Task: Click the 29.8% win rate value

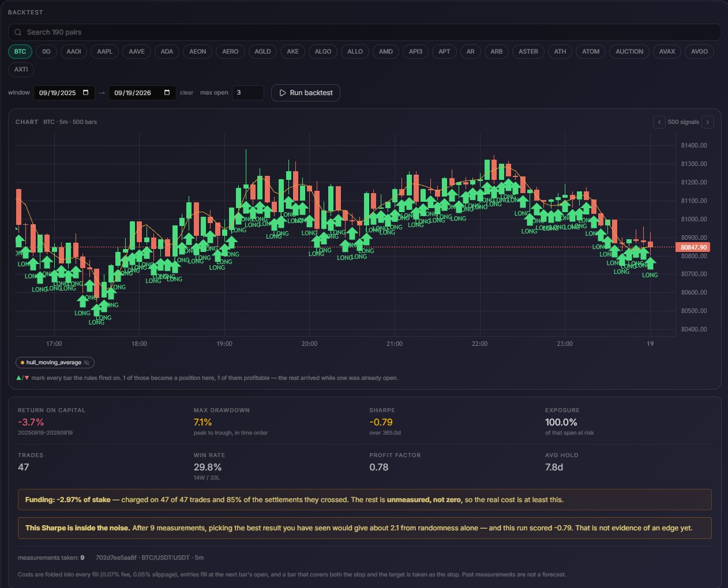Action: click(x=208, y=468)
